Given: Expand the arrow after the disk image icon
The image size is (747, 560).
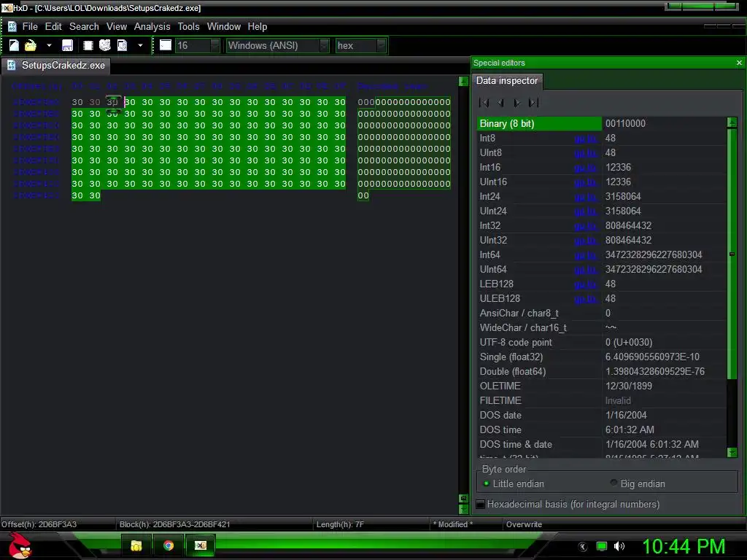Looking at the screenshot, I should pos(140,45).
